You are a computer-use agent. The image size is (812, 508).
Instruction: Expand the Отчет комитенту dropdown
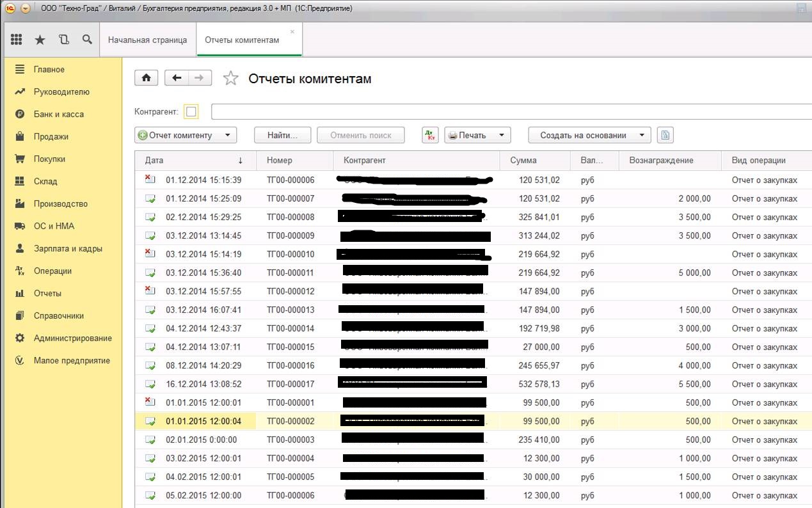tap(227, 135)
